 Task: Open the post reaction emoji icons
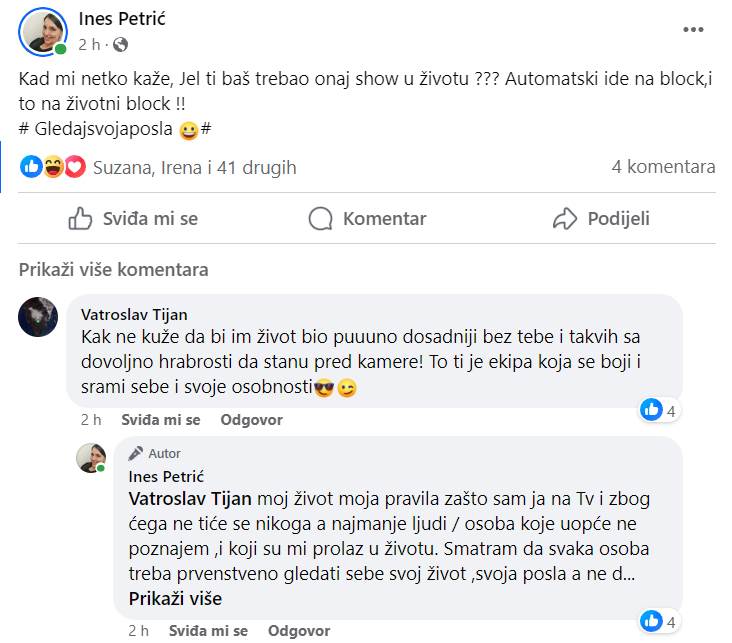click(x=53, y=167)
